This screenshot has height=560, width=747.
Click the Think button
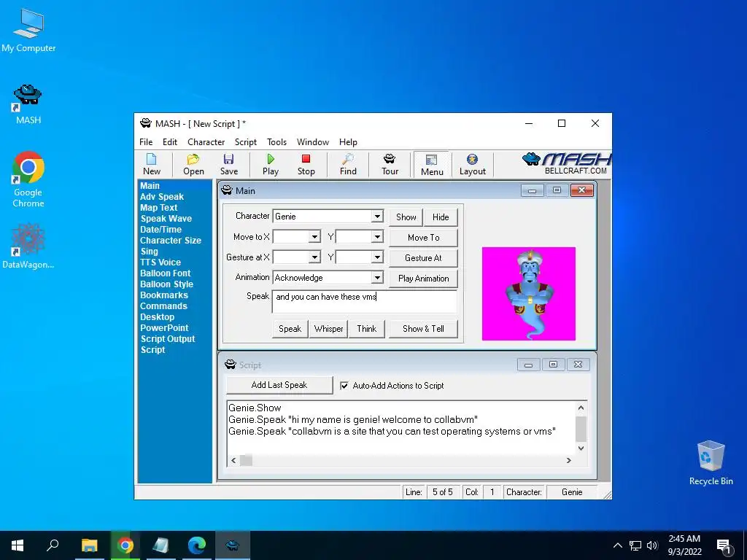(x=366, y=329)
